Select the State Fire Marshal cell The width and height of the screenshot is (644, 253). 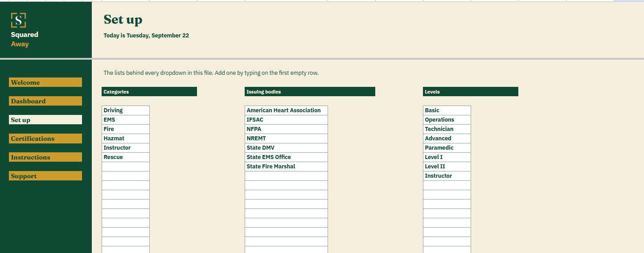286,167
